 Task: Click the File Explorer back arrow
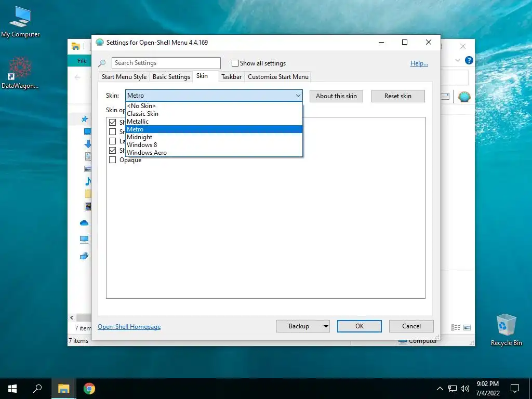point(77,77)
